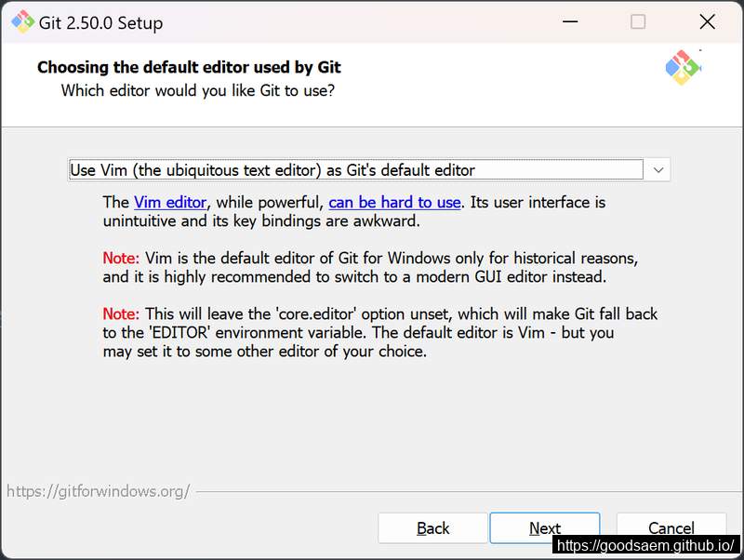Open the 'can be hard to use' link
The height and width of the screenshot is (560, 744).
[x=394, y=203]
